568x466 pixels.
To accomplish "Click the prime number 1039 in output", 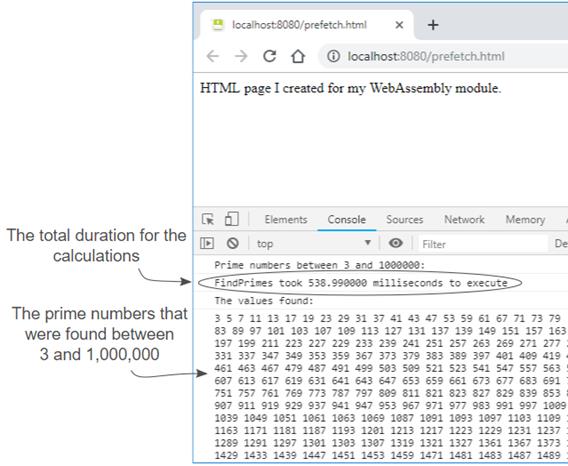I will pos(226,418).
